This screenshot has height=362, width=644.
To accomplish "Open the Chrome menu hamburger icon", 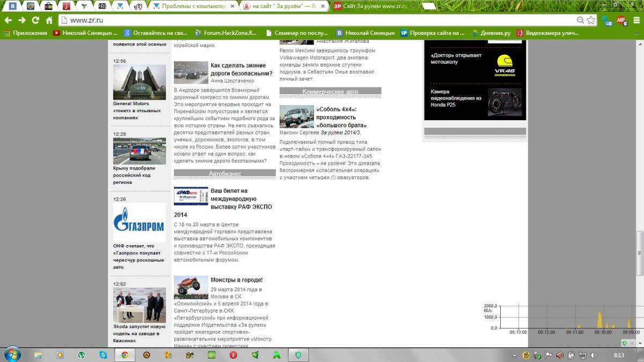I will (x=636, y=20).
